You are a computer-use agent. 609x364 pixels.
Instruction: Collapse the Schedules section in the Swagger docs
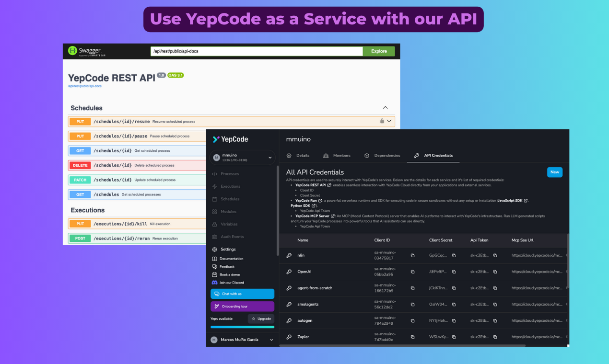[385, 107]
